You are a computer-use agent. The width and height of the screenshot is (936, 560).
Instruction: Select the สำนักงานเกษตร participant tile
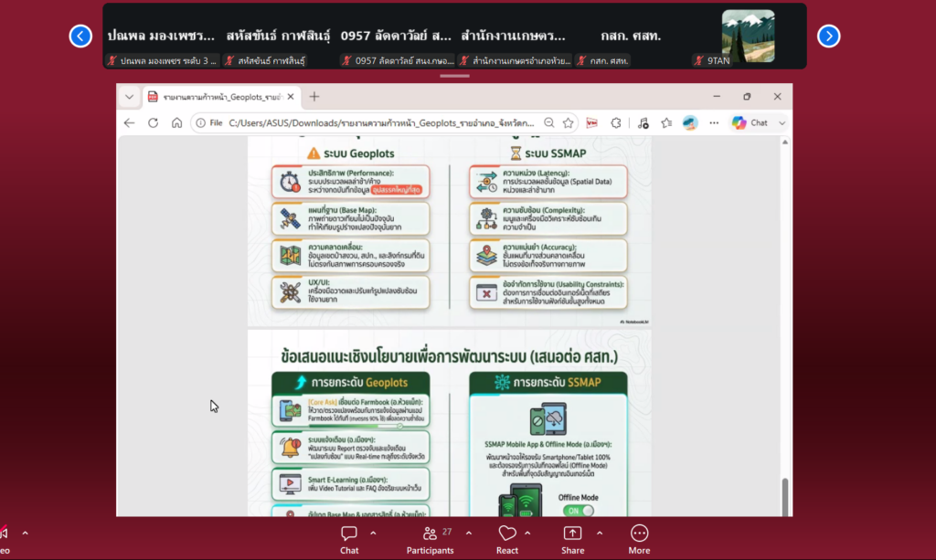pos(513,36)
